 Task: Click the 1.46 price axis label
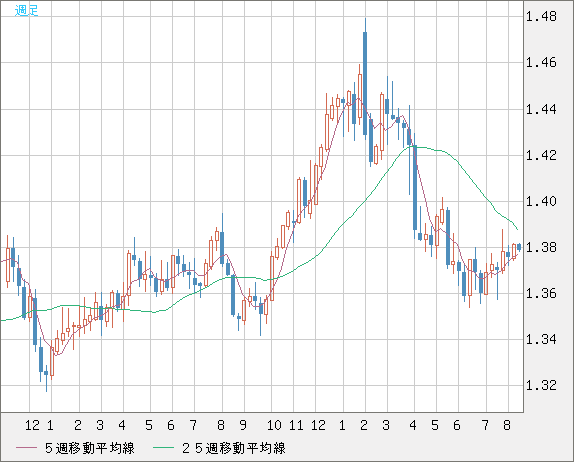coord(541,63)
